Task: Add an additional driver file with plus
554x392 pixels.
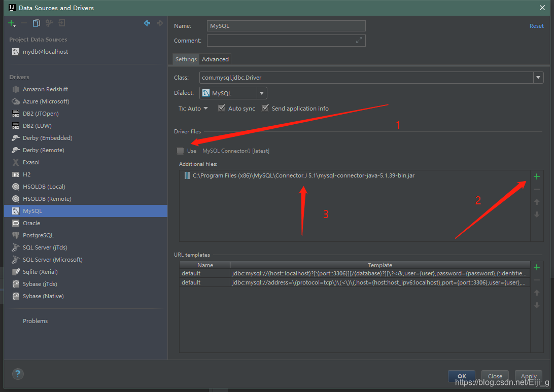Action: tap(537, 176)
